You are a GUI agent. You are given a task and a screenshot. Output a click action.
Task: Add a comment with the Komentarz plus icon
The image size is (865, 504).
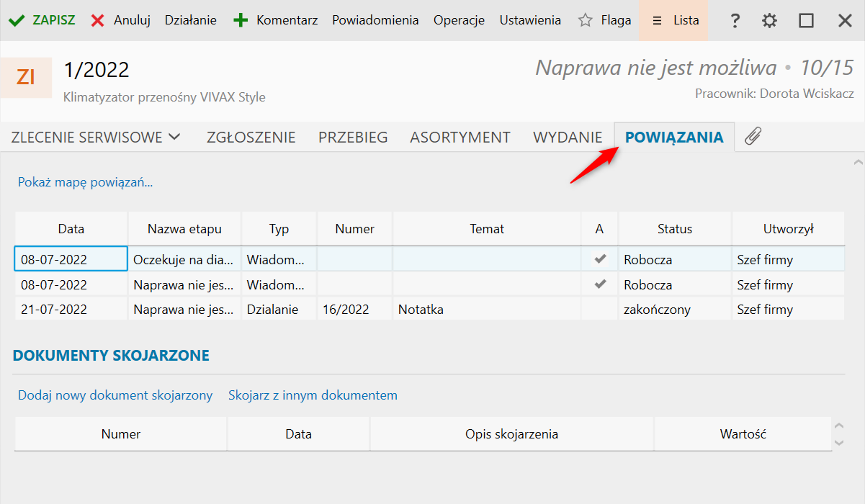[241, 21]
